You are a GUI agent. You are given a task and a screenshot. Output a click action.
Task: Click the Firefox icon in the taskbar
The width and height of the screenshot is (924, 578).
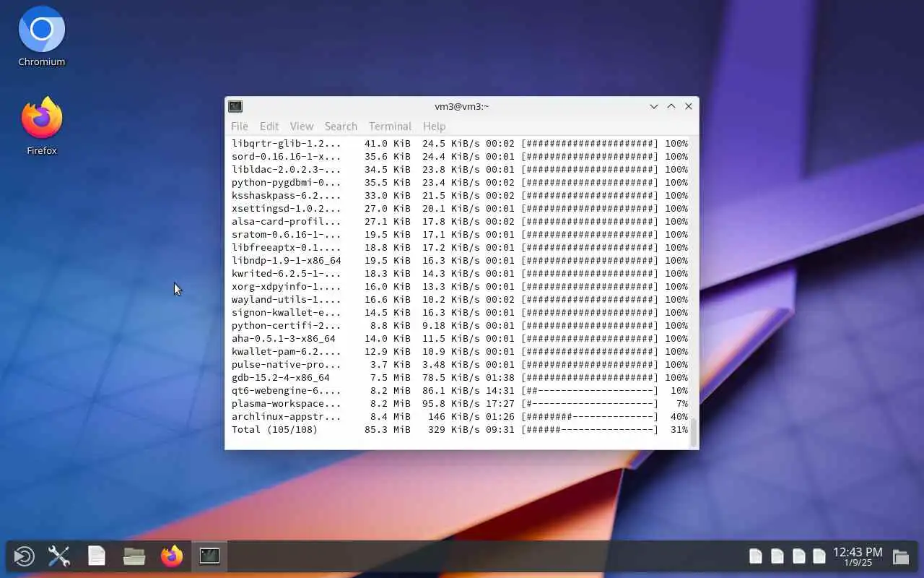click(x=172, y=556)
